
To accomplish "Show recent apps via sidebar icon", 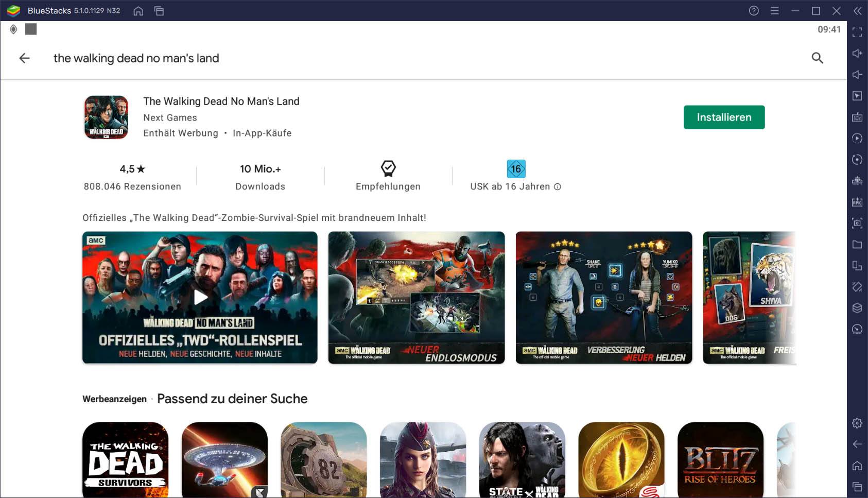I will click(857, 487).
